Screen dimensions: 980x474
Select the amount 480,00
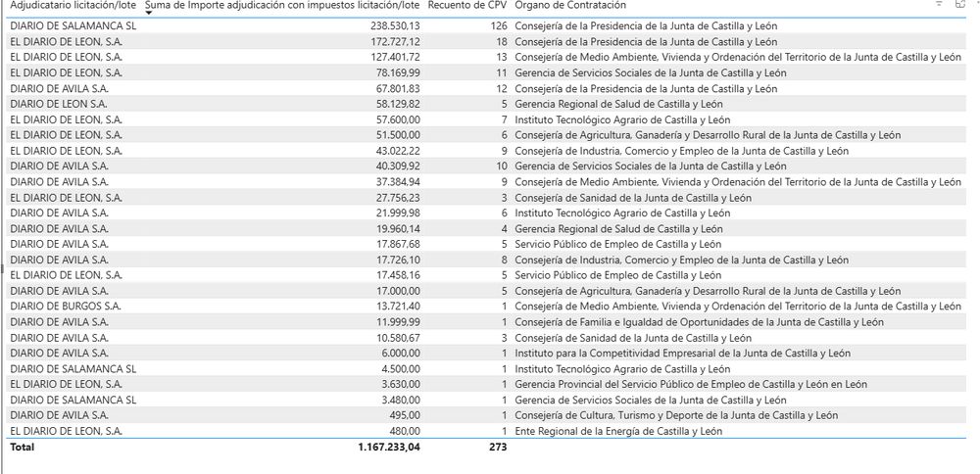pyautogui.click(x=407, y=431)
